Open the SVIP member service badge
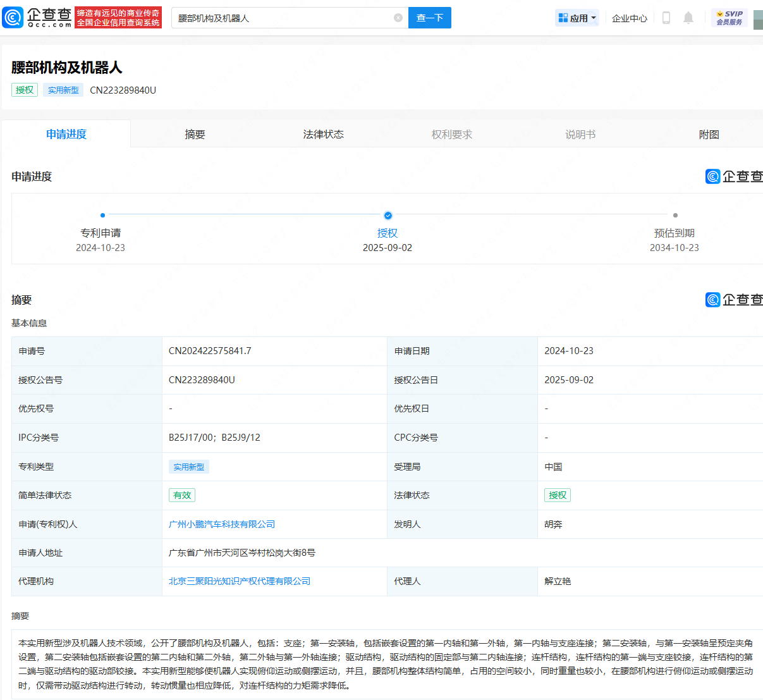 click(x=729, y=18)
